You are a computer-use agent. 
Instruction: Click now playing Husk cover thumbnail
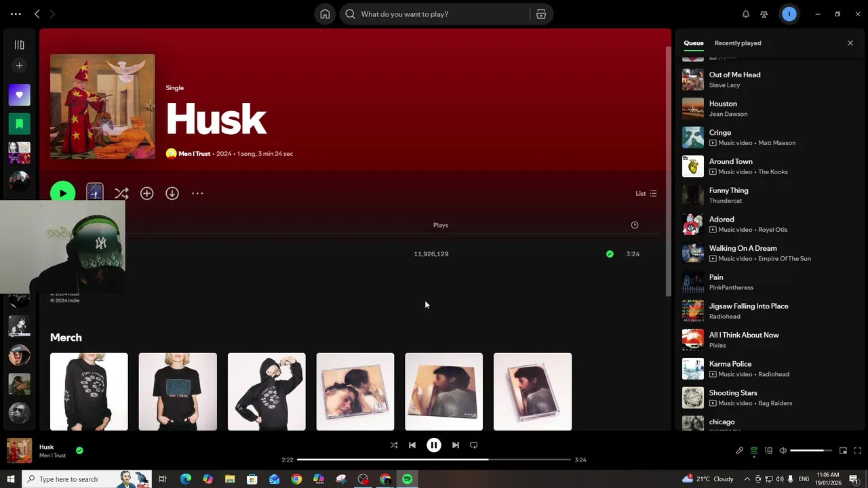(x=19, y=451)
